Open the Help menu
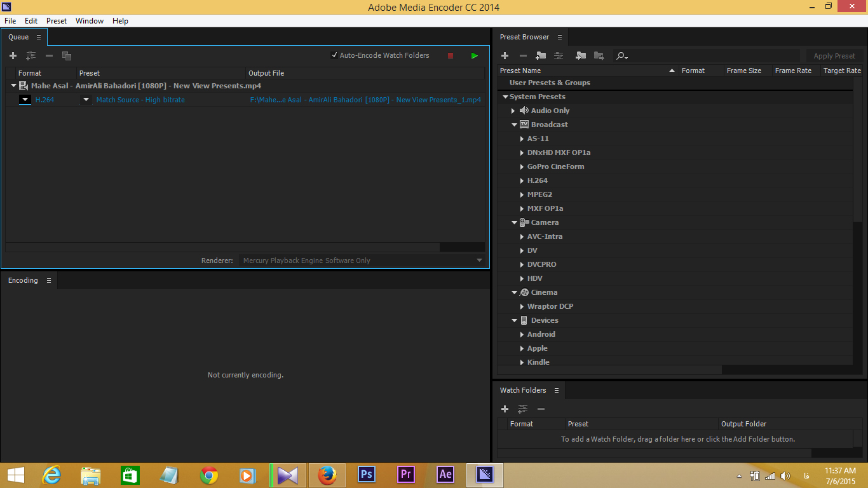 point(121,21)
